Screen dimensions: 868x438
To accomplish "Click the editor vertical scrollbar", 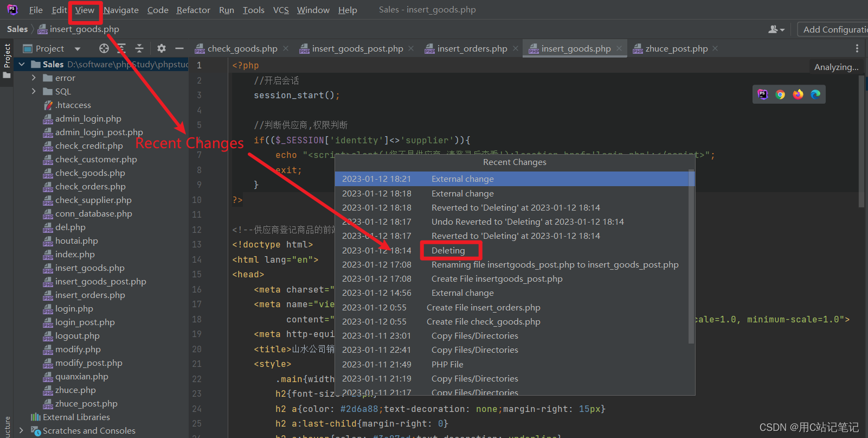I will point(861,141).
